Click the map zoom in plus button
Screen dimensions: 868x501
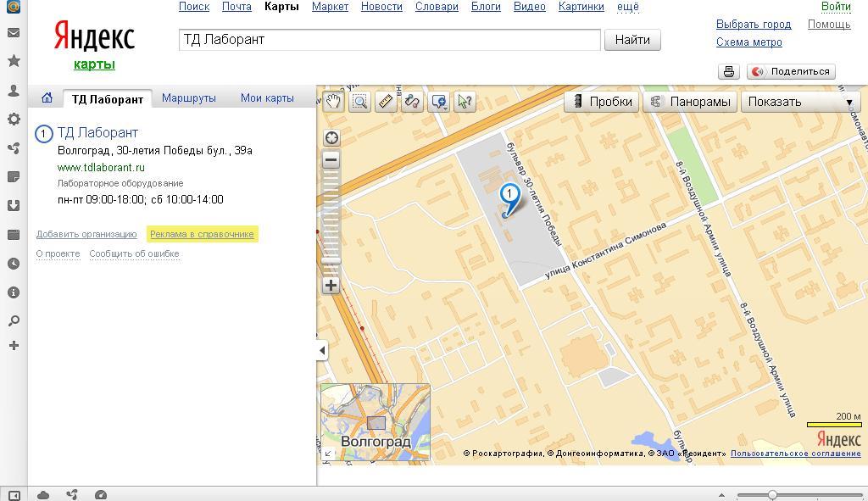331,286
